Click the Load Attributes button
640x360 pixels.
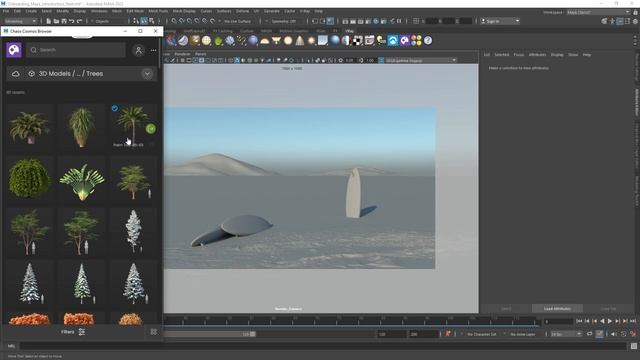click(x=557, y=309)
